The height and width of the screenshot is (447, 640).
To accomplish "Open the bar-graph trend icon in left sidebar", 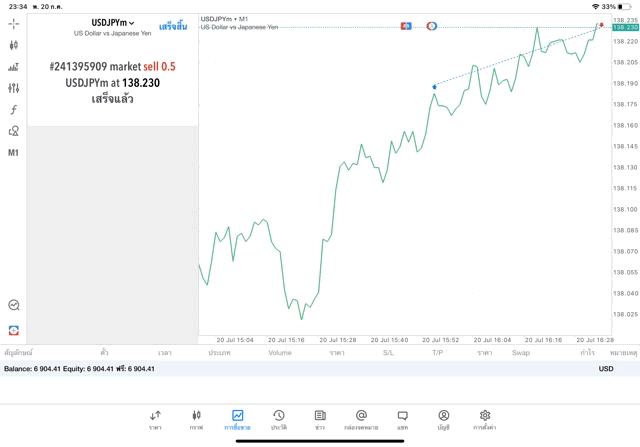I will point(13,67).
